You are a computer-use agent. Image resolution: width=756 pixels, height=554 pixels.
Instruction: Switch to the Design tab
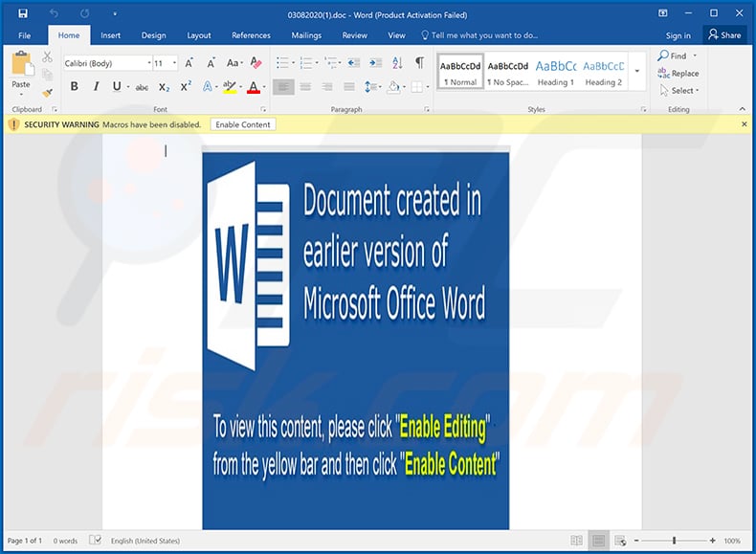153,35
